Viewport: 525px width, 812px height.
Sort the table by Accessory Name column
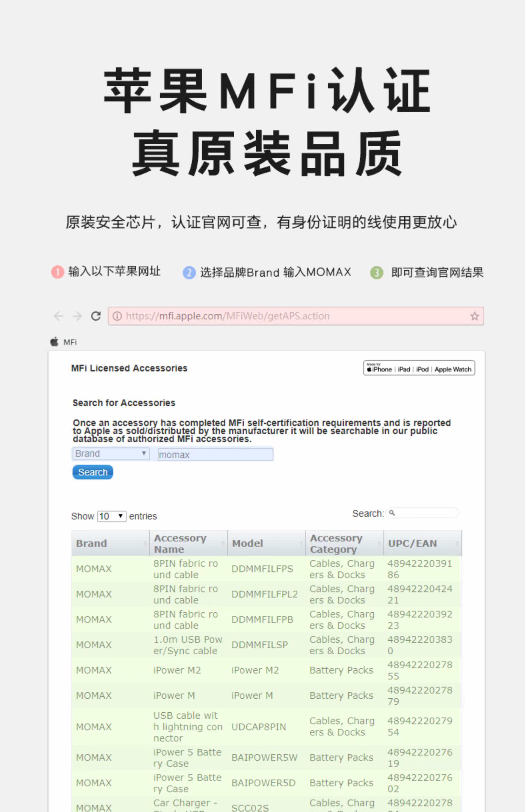tap(189, 543)
